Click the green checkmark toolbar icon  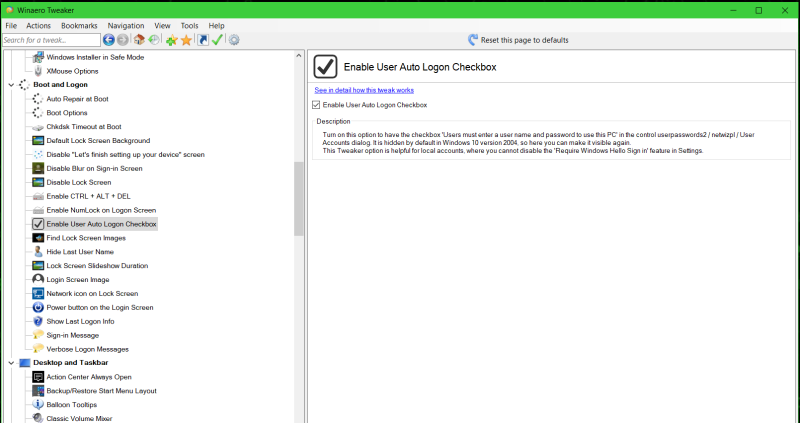[217, 40]
